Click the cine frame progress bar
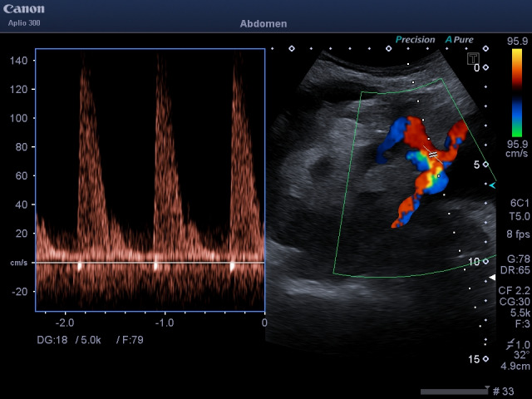This screenshot has height=399, width=532. click(453, 391)
